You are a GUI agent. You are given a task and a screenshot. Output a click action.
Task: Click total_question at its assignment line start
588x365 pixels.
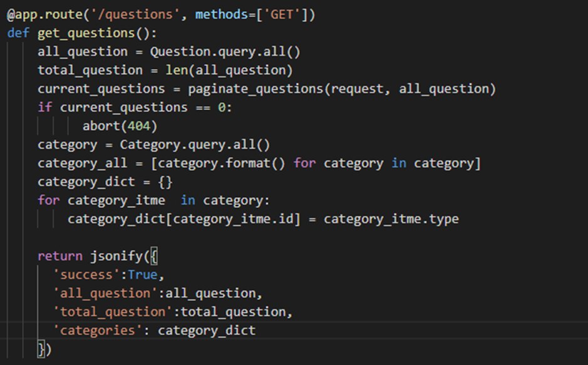click(x=90, y=71)
